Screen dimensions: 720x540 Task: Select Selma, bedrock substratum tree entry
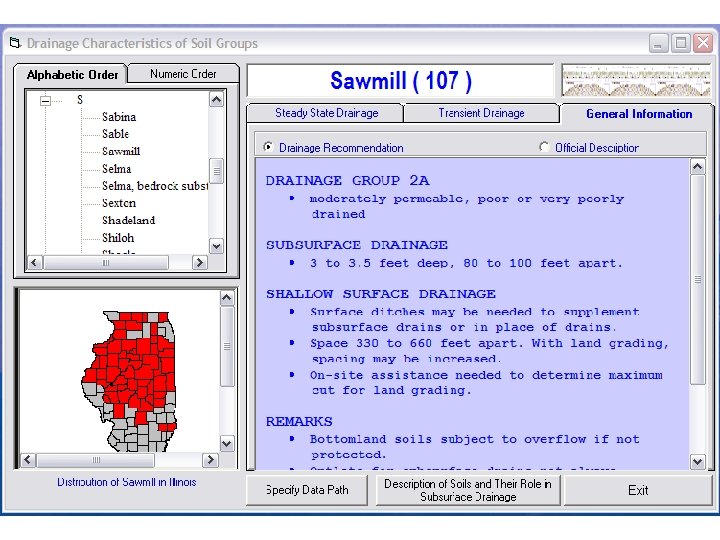click(x=155, y=186)
